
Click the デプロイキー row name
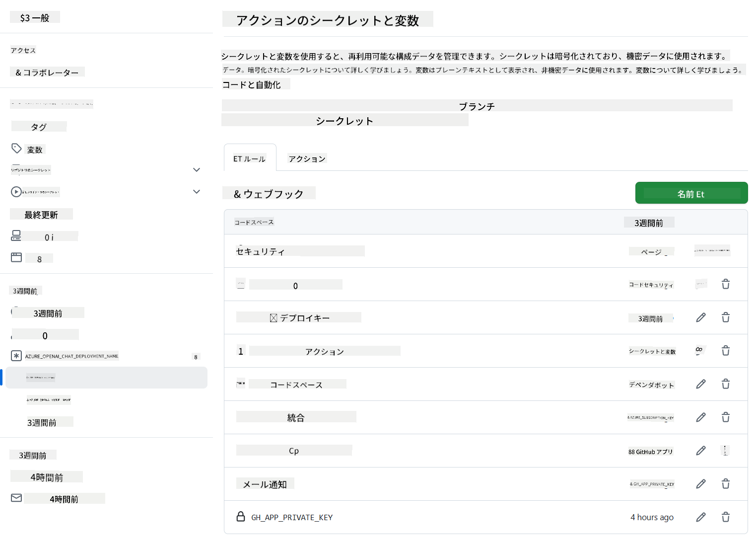click(x=305, y=317)
